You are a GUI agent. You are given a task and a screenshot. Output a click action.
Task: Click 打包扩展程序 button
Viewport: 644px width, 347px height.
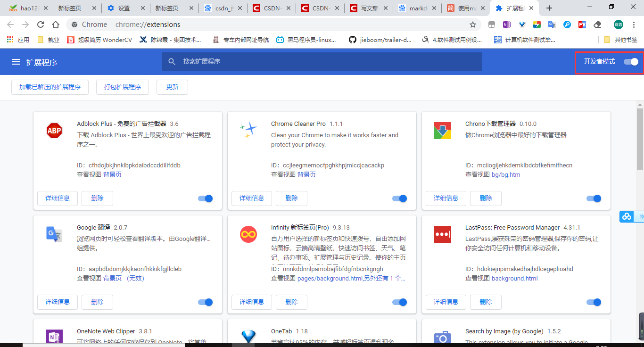tap(123, 87)
